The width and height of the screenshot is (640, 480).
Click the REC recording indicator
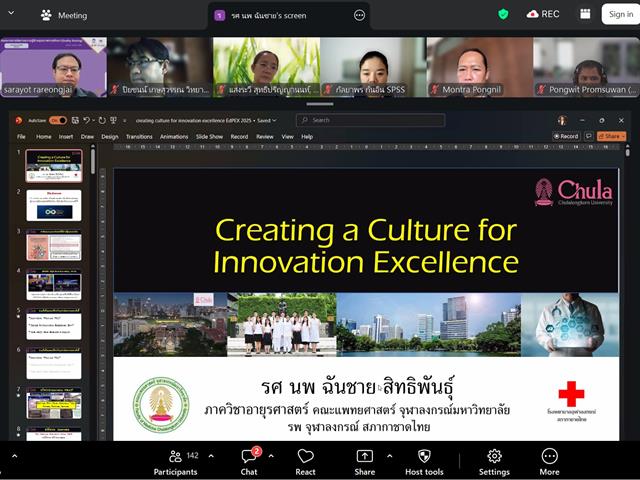542,14
